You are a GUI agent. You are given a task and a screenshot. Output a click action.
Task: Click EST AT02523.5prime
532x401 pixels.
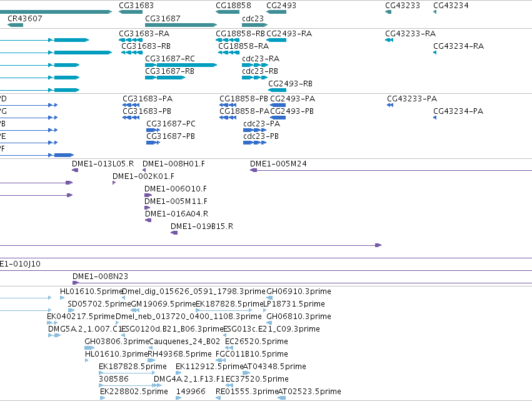[281, 398]
